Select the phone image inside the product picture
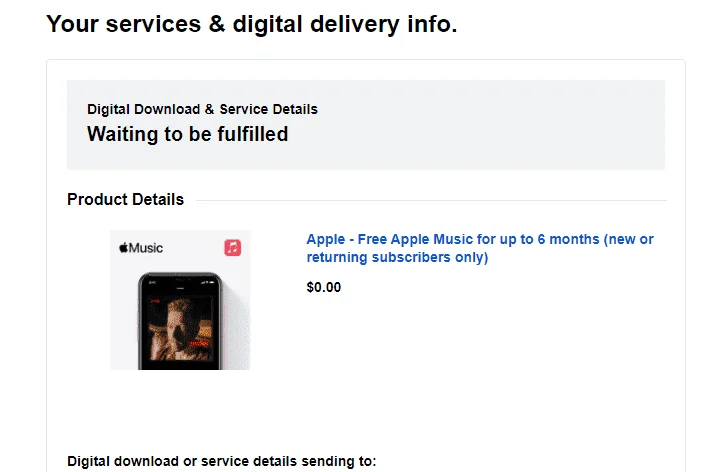 [x=180, y=321]
